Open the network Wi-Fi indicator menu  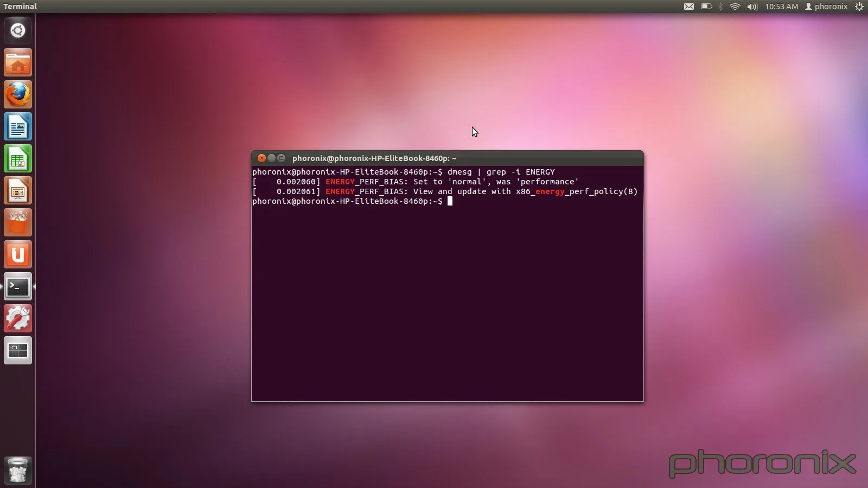click(736, 7)
